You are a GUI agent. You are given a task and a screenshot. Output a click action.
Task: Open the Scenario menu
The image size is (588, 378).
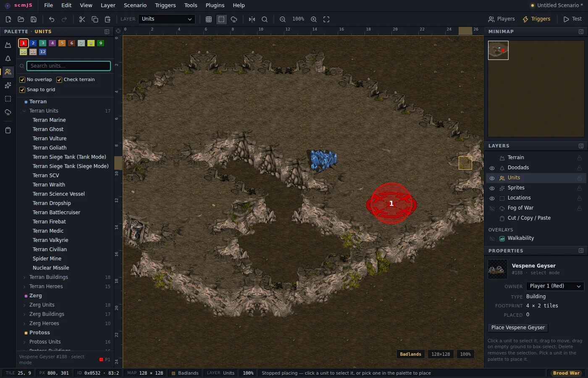[135, 5]
